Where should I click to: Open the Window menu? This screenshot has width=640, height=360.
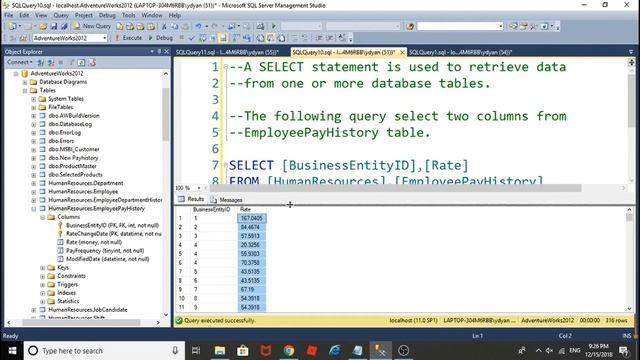pos(152,15)
